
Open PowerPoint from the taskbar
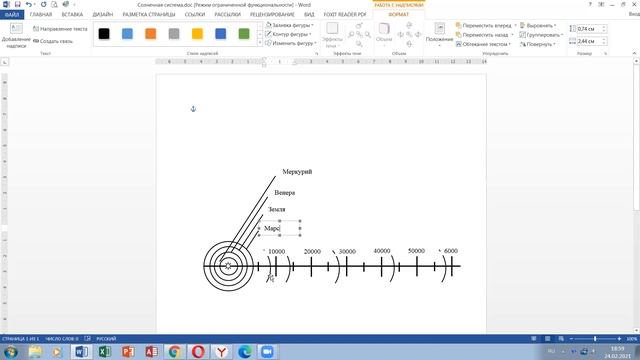click(128, 352)
